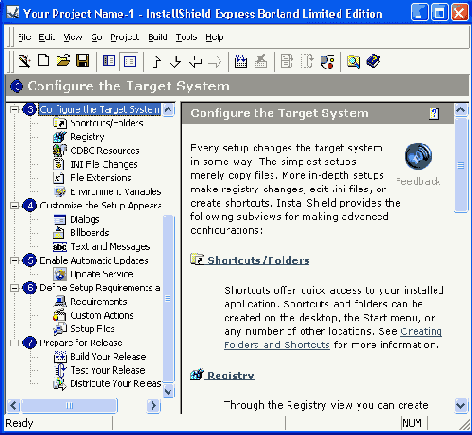Image resolution: width=472 pixels, height=435 pixels.
Task: Click tree pane scroll left arrow
Action: click(14, 406)
